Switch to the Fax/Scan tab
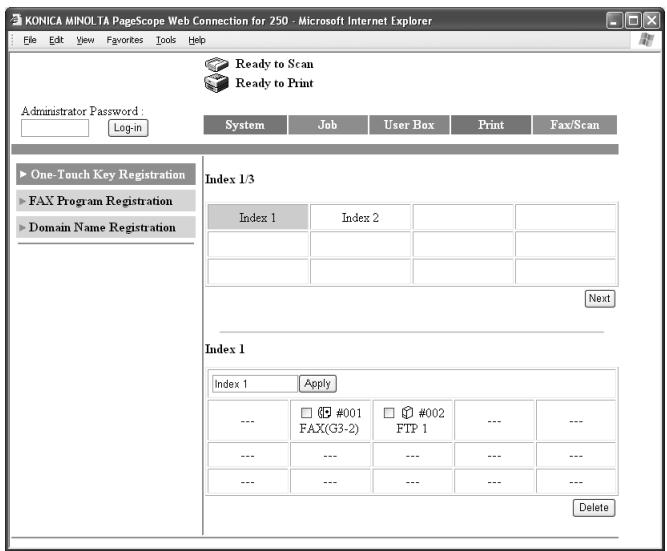This screenshot has height=551, width=667. [x=575, y=125]
